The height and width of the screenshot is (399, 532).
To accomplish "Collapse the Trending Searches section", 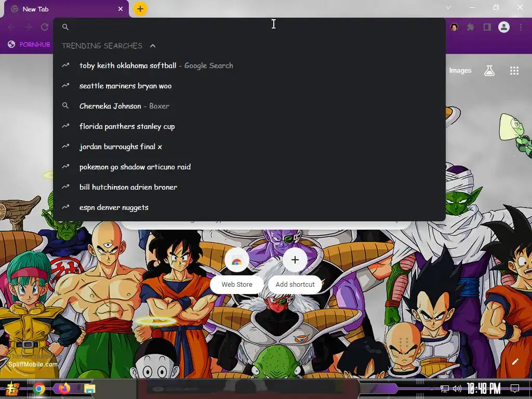I will tap(153, 46).
